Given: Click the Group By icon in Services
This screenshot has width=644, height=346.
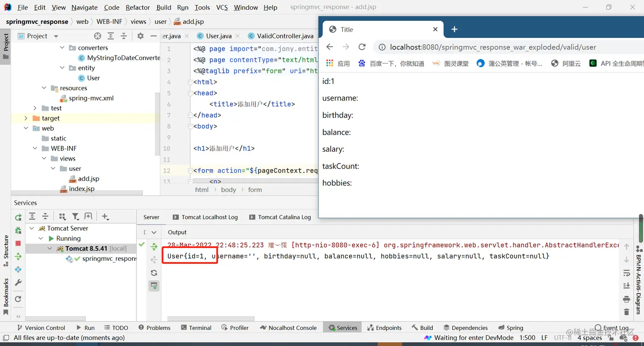Looking at the screenshot, I should pos(62,216).
